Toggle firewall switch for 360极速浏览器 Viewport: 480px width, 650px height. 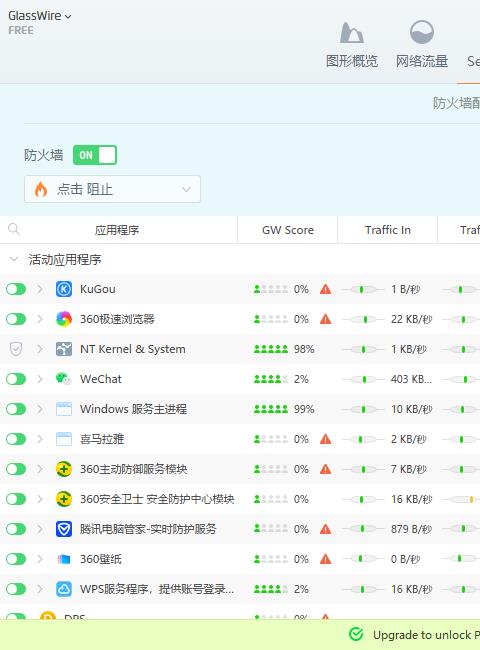coord(16,319)
